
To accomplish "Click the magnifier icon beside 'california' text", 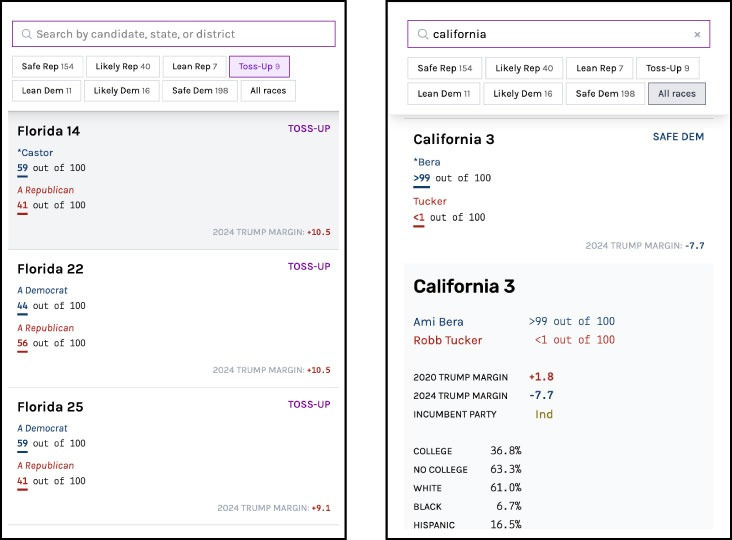I will [x=422, y=34].
